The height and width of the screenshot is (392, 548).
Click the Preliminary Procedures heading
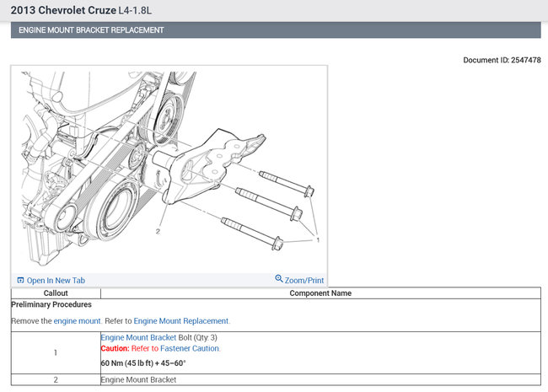(x=51, y=304)
